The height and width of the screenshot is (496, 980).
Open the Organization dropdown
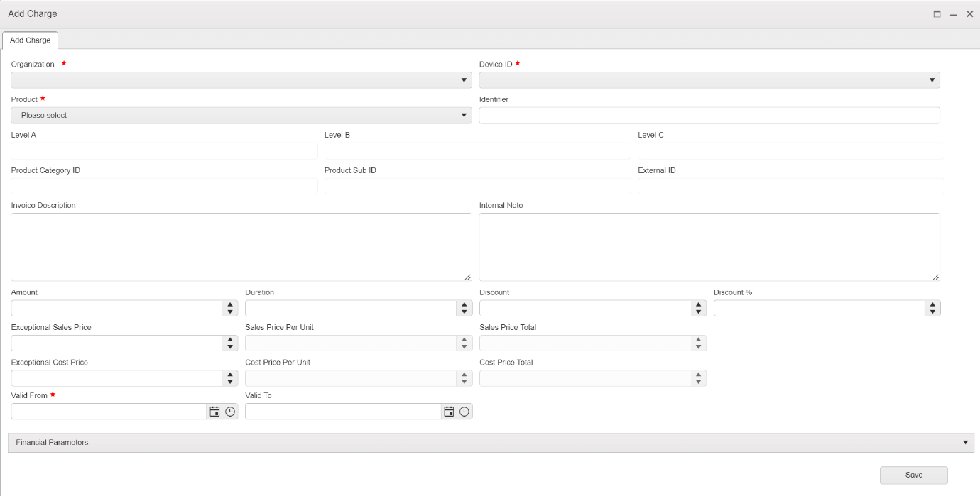[241, 80]
